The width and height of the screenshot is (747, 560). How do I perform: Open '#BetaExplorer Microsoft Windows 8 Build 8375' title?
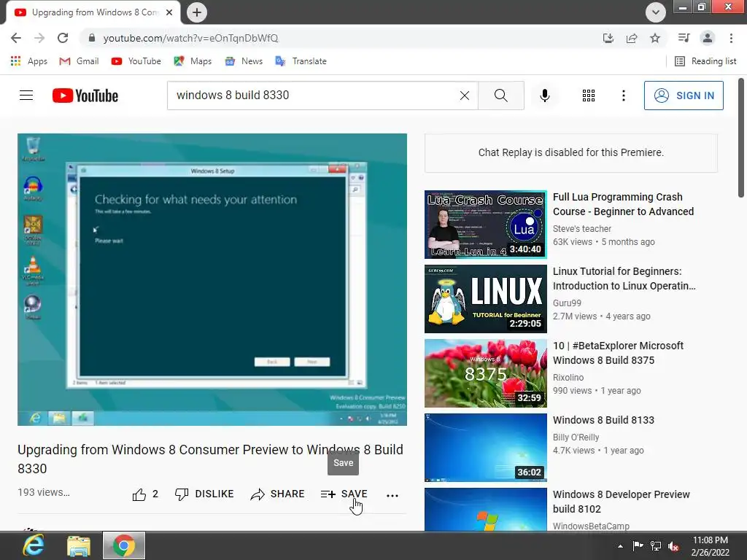(618, 352)
